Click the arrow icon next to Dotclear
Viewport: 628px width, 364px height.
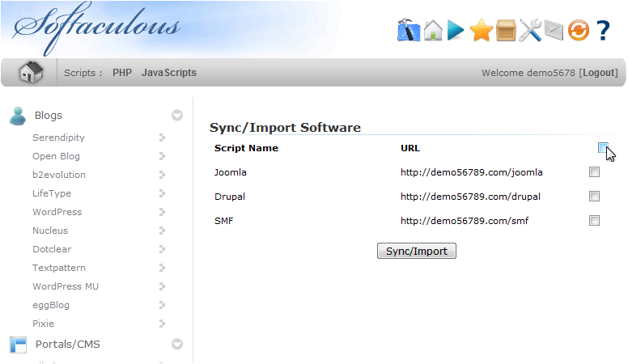(162, 249)
